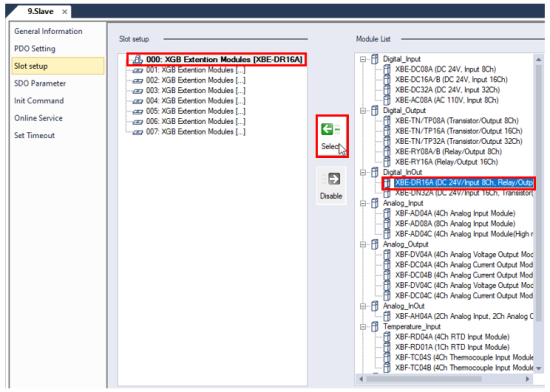Select slot 005 XGB Extention Modules
550x392 pixels.
(x=196, y=111)
